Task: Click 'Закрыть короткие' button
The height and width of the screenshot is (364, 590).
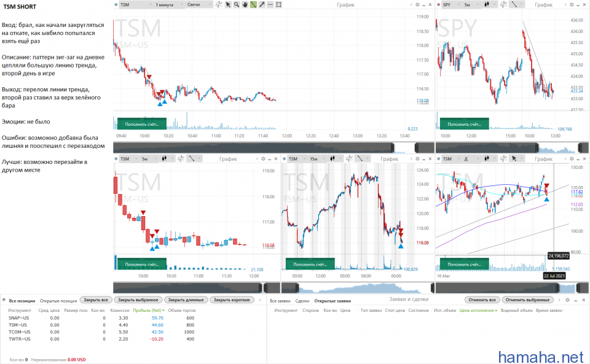Action: (232, 300)
